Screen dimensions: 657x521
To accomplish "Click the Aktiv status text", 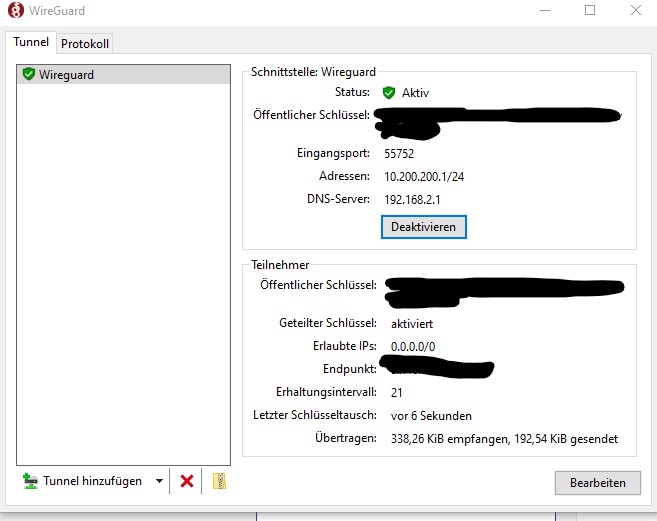I will click(x=415, y=93).
